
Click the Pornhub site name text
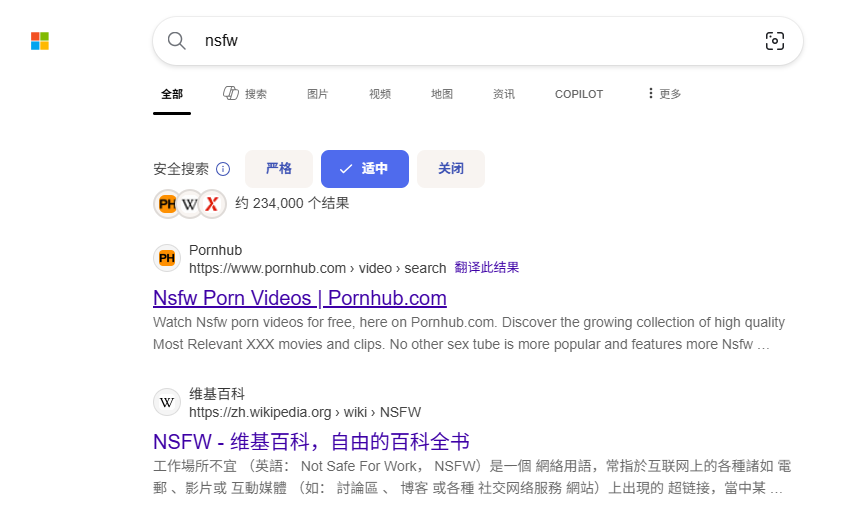(x=215, y=250)
